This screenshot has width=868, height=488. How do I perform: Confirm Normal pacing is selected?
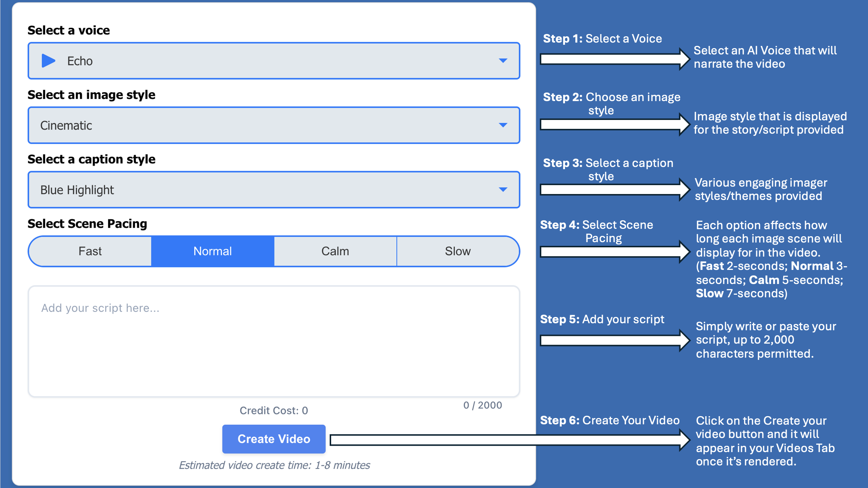coord(212,251)
